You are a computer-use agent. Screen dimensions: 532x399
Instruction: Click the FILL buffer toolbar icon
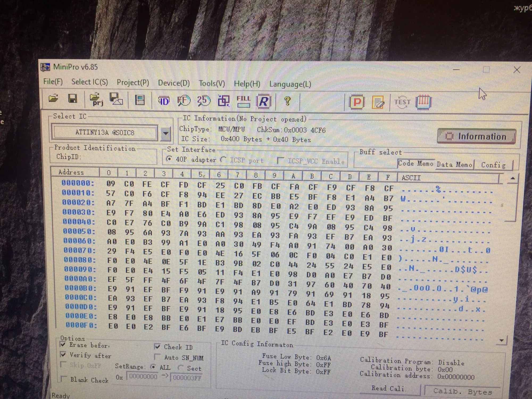click(x=243, y=101)
